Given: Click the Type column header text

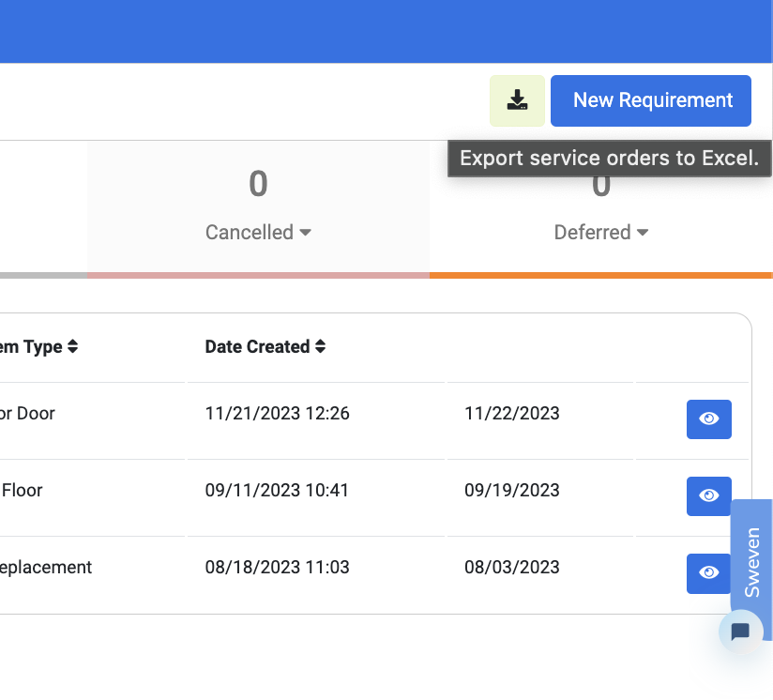Looking at the screenshot, I should tap(43, 347).
